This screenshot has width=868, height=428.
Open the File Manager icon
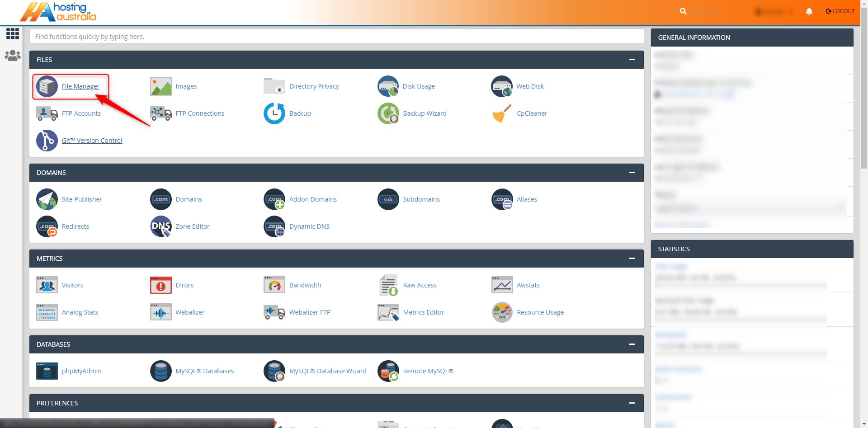pos(47,86)
